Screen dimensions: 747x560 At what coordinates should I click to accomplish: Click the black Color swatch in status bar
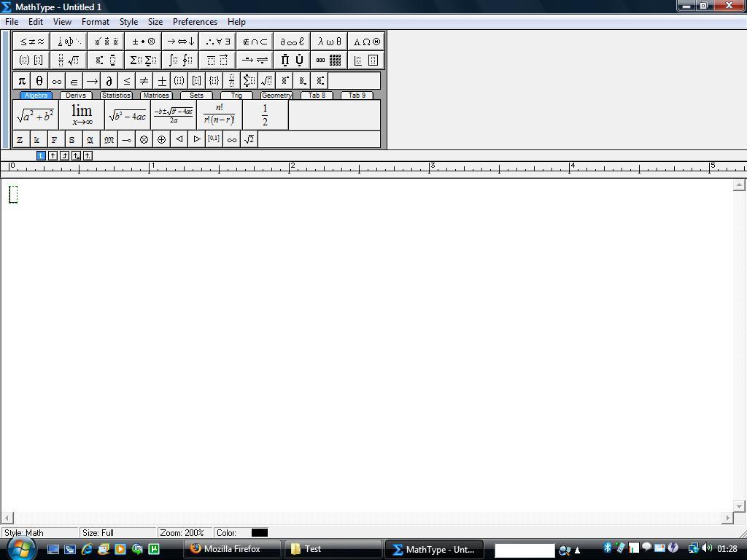coord(260,532)
